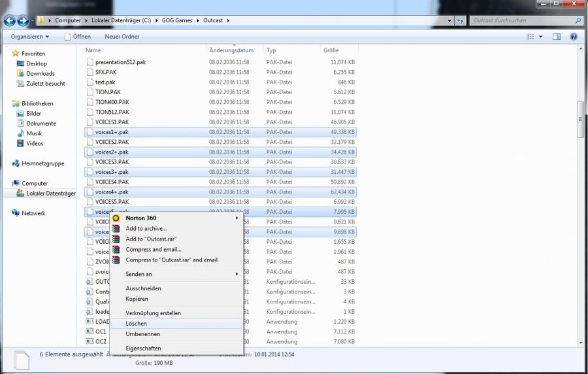Click the preview pane toggle icon
The height and width of the screenshot is (374, 588).
pyautogui.click(x=557, y=37)
